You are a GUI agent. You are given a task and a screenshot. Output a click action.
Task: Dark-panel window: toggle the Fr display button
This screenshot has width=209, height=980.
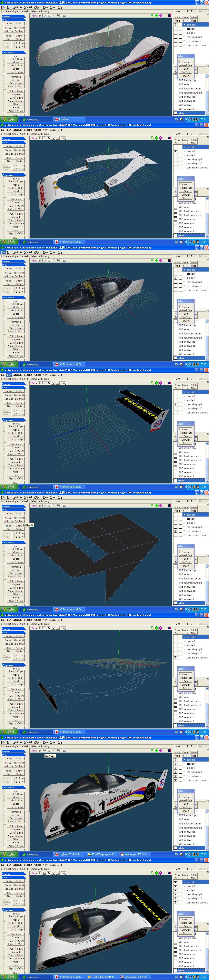[58, 506]
